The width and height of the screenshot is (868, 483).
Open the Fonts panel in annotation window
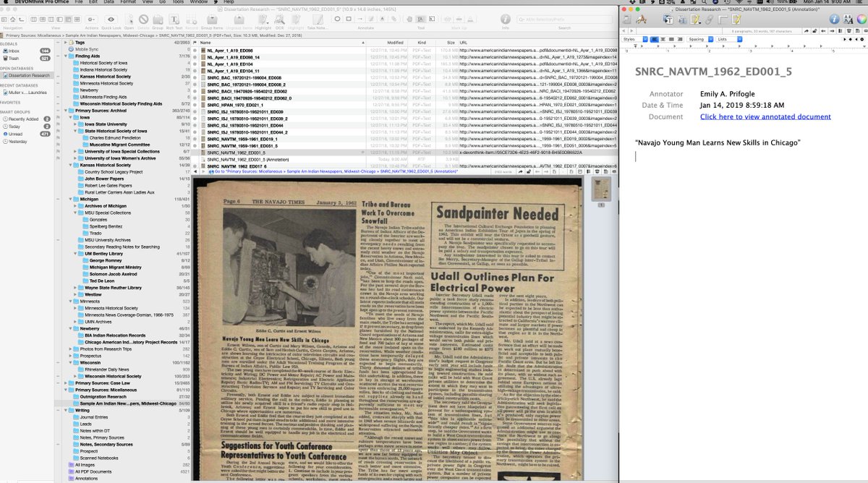click(848, 20)
